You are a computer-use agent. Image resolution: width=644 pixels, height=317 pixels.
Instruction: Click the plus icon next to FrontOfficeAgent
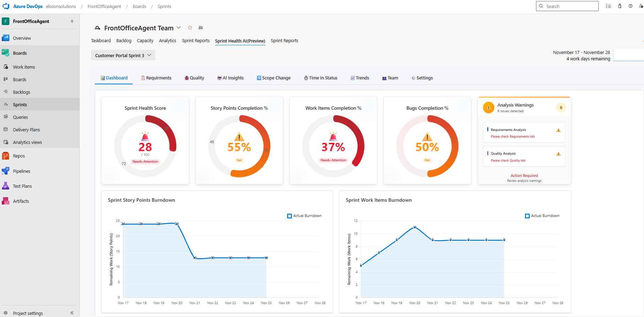pos(72,21)
